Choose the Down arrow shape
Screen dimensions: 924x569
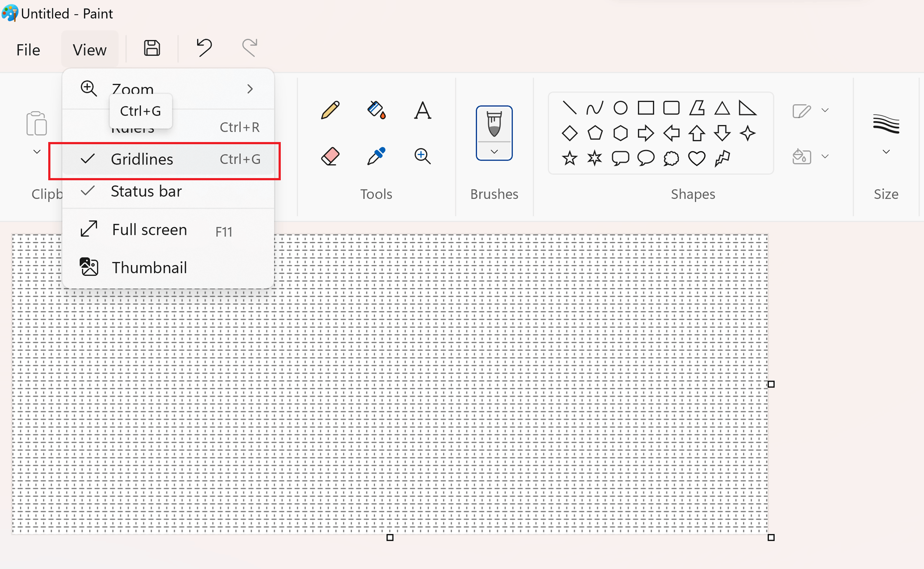point(722,133)
